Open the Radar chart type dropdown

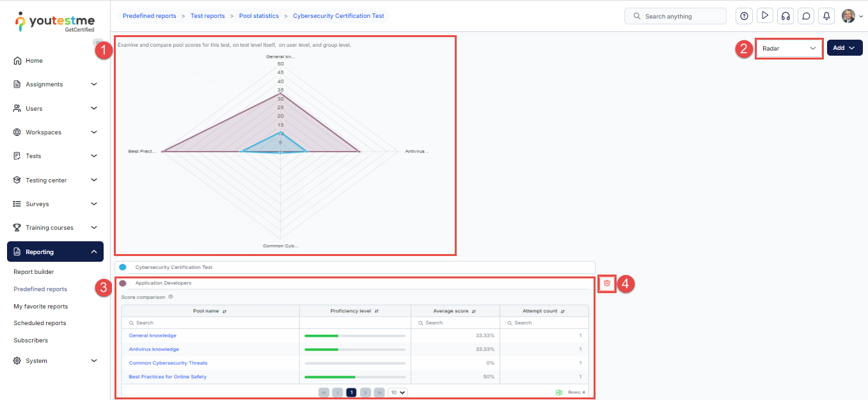pyautogui.click(x=789, y=48)
